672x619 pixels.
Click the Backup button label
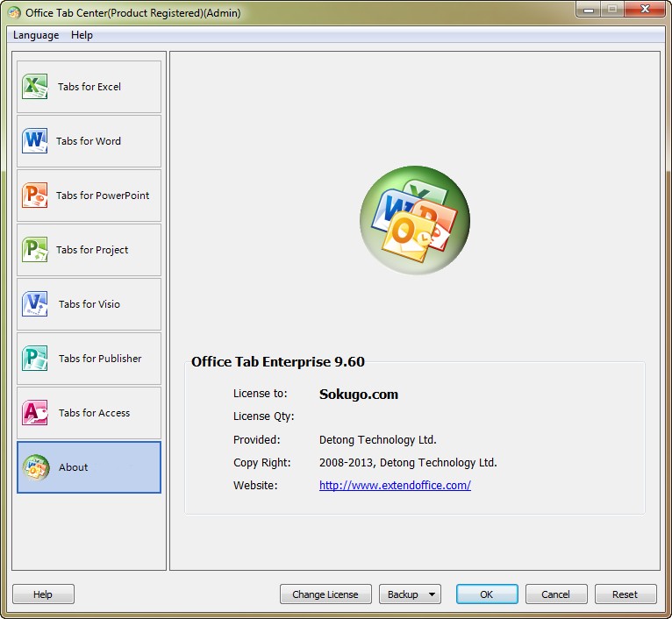(x=403, y=594)
